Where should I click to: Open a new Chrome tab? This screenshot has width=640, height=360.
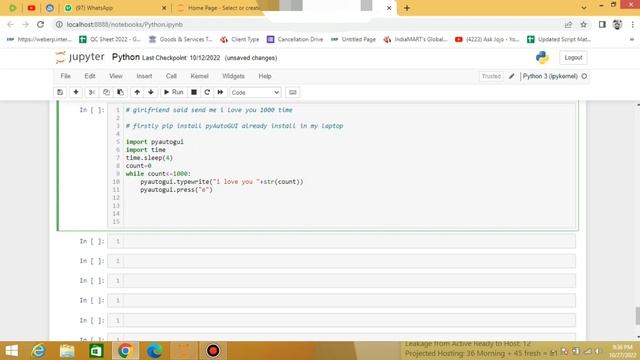407,8
